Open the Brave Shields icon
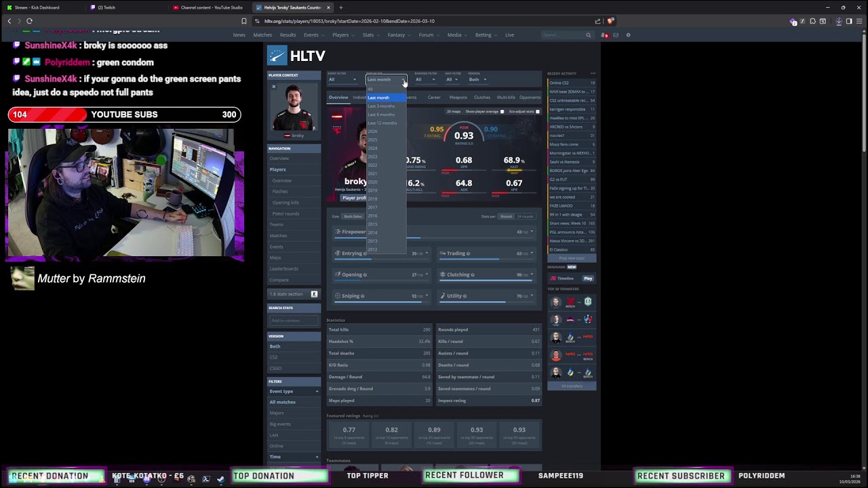868x488 pixels. click(610, 21)
